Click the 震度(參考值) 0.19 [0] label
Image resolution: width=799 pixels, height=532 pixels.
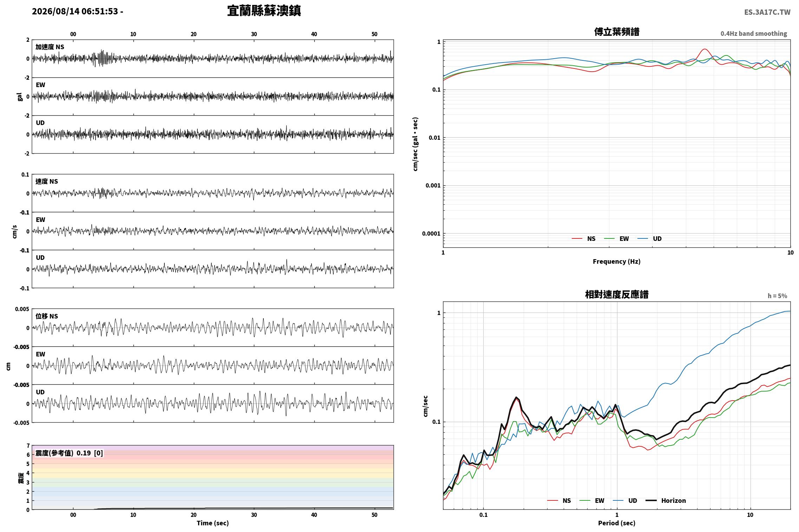69,453
